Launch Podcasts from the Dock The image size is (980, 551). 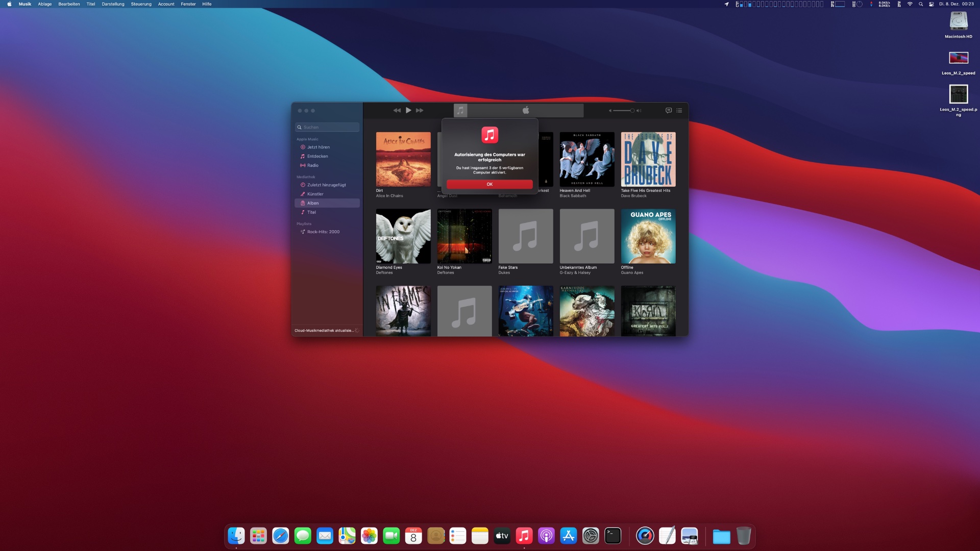[x=546, y=536]
